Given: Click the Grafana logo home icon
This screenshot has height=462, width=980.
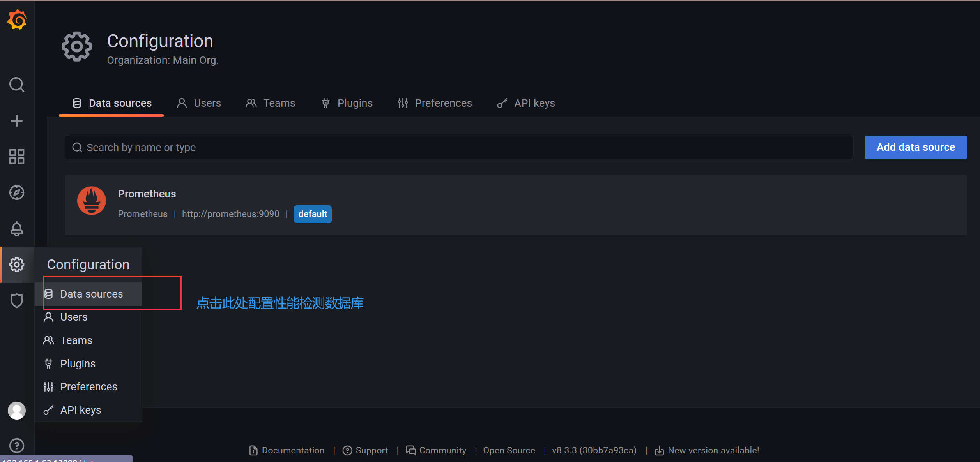Looking at the screenshot, I should coord(17,20).
